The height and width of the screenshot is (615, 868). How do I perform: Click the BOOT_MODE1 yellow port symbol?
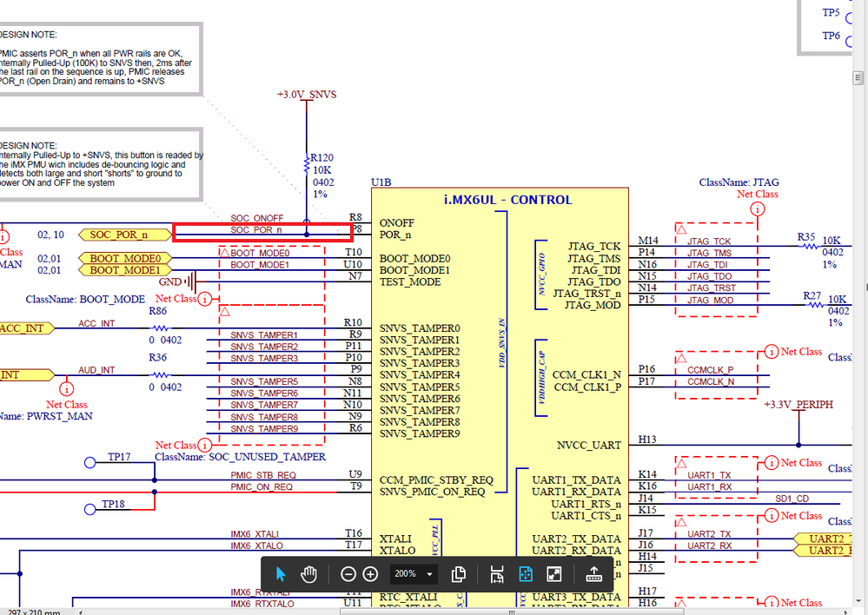(x=124, y=270)
